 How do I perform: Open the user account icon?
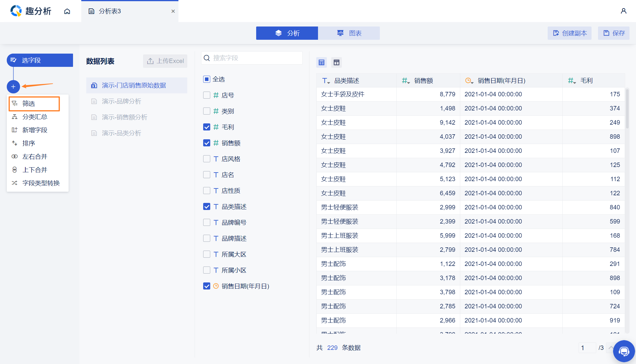pos(623,11)
